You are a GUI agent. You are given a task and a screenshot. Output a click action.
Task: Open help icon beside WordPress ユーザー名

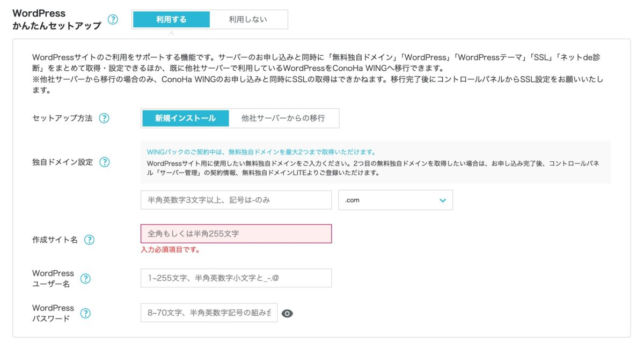point(85,278)
